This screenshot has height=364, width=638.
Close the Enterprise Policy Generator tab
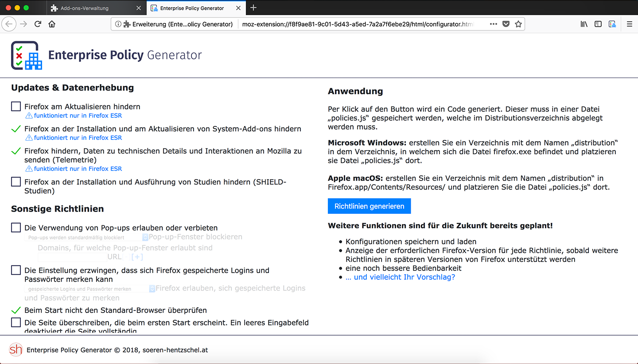pyautogui.click(x=238, y=8)
